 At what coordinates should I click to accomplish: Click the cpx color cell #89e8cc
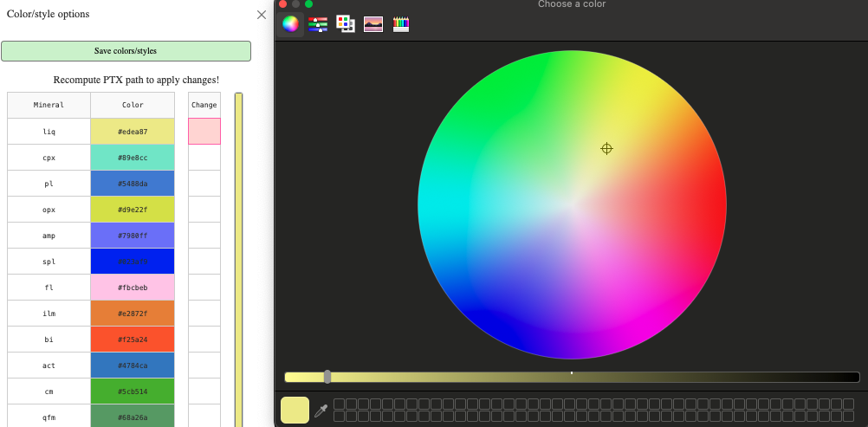(x=133, y=158)
